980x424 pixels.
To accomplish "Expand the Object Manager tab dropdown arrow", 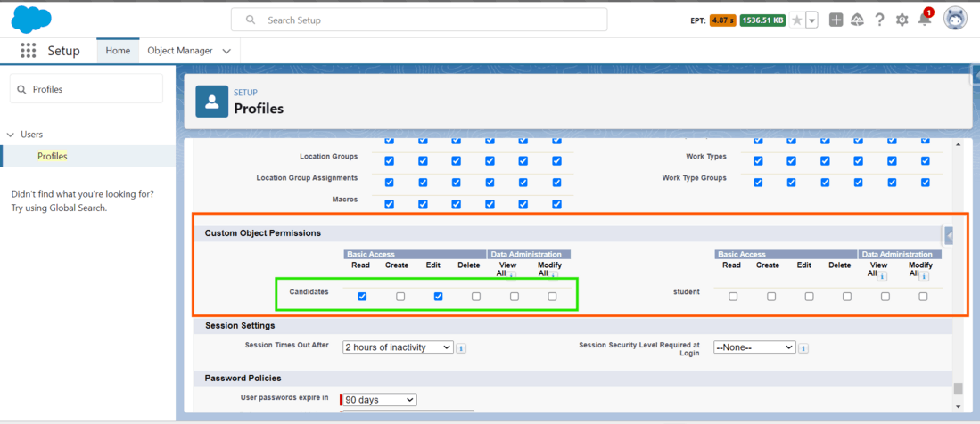I will (x=226, y=52).
